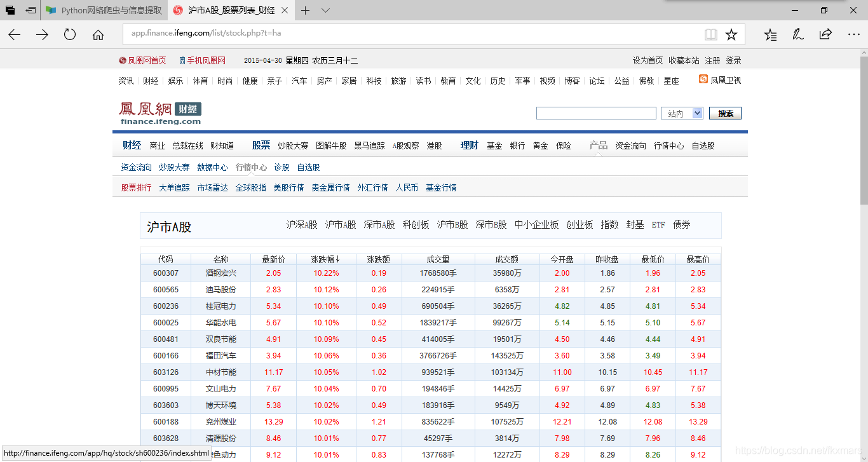Switch list to 债券
Screen dimensions: 868x462
[682, 224]
